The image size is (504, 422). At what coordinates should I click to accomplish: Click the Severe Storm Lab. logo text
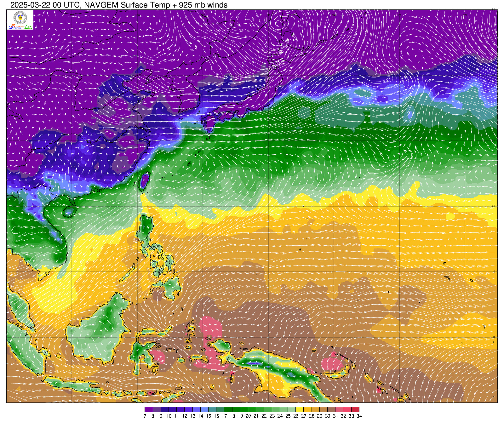(x=20, y=27)
